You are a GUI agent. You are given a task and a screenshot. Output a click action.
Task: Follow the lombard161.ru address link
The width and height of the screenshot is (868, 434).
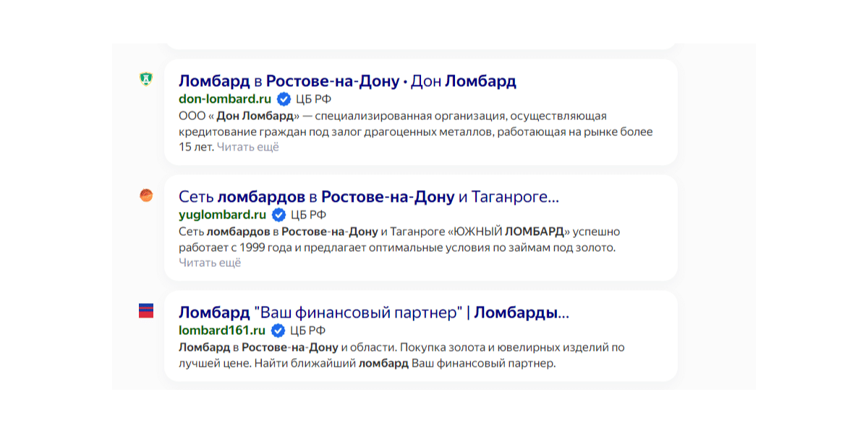[222, 331]
